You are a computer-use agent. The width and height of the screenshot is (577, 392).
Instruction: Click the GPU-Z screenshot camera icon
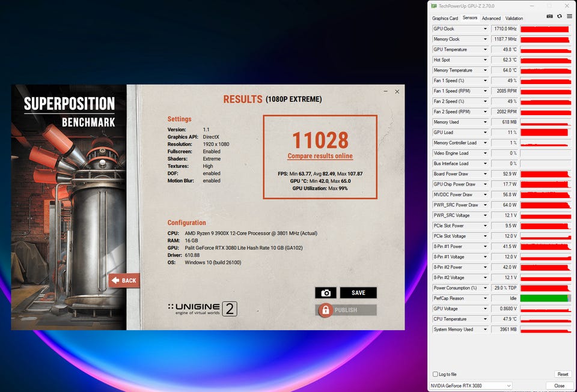click(549, 16)
